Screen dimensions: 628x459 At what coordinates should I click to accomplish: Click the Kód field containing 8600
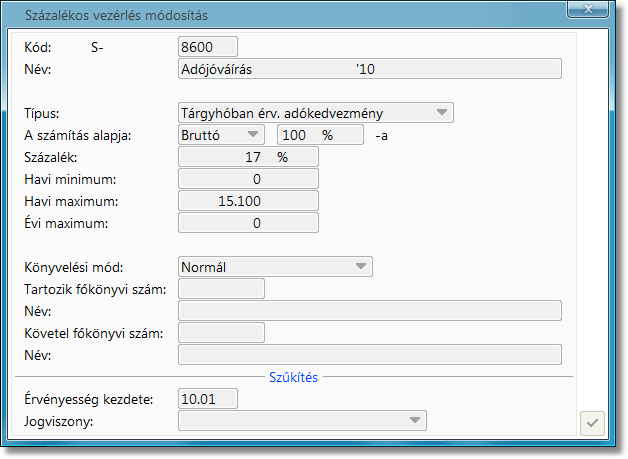pyautogui.click(x=208, y=47)
